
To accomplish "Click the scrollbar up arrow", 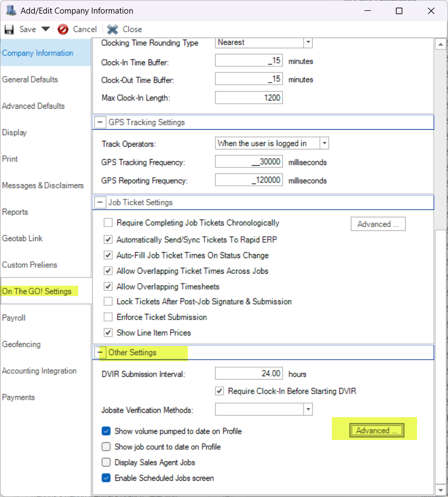I will [x=440, y=45].
